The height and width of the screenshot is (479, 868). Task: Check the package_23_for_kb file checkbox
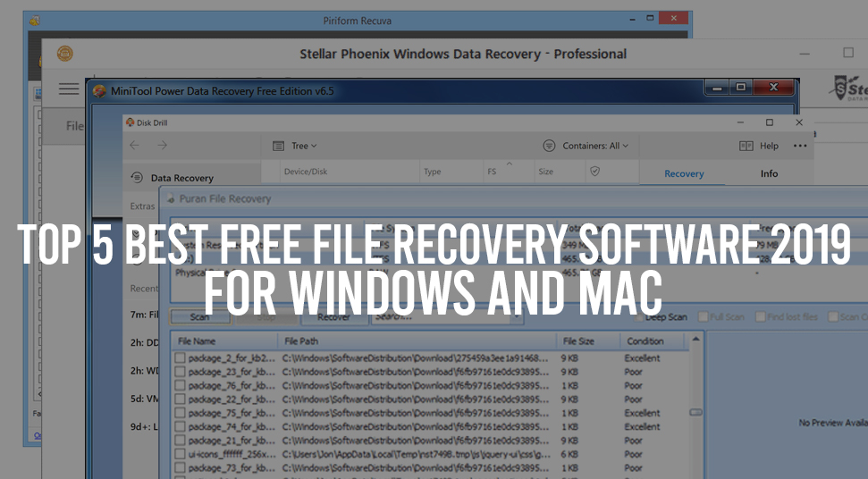180,372
